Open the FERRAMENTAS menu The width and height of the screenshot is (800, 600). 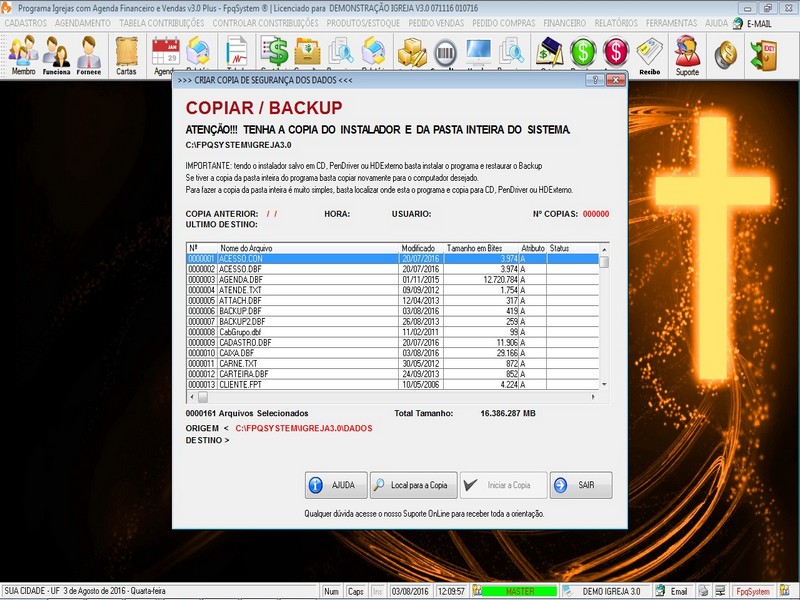[x=671, y=22]
